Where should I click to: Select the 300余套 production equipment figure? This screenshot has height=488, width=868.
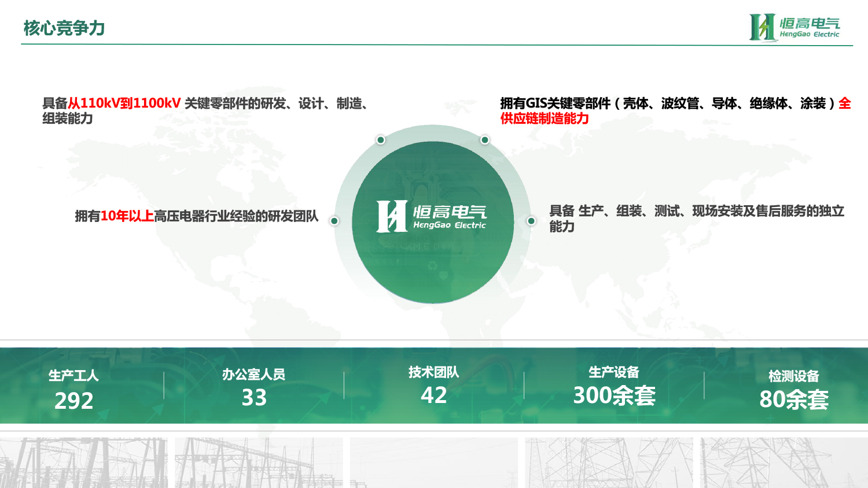point(614,396)
